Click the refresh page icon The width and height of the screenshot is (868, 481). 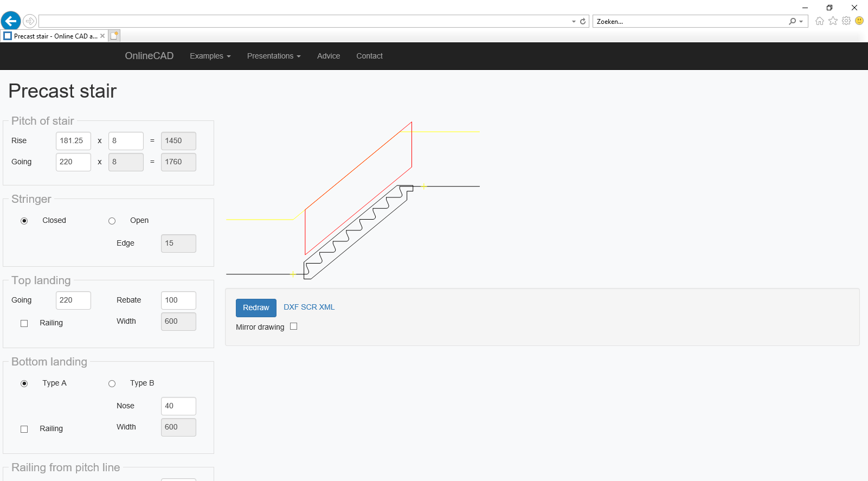[583, 22]
